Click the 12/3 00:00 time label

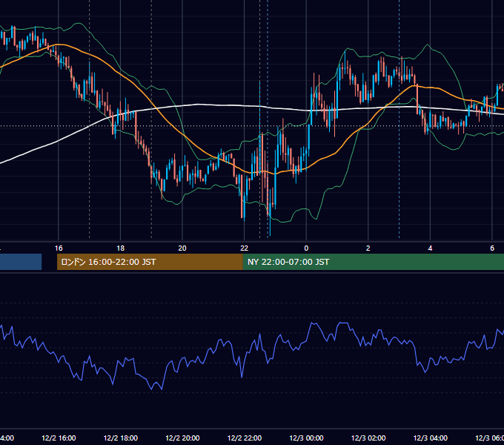point(306,438)
